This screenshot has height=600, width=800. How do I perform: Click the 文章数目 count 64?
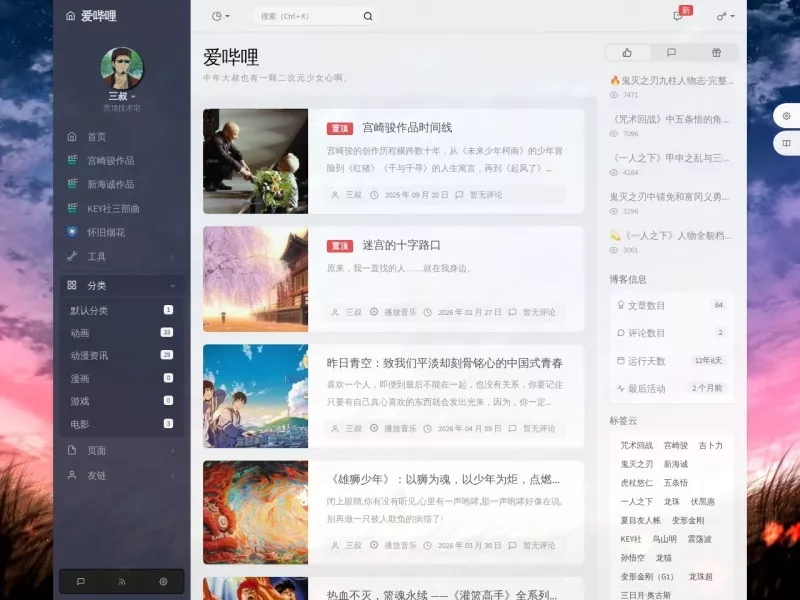point(718,305)
